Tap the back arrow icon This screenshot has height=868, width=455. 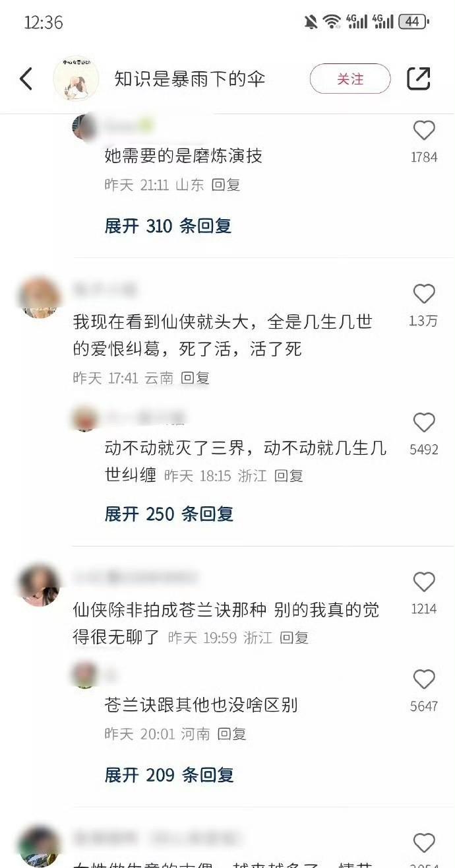pyautogui.click(x=26, y=79)
